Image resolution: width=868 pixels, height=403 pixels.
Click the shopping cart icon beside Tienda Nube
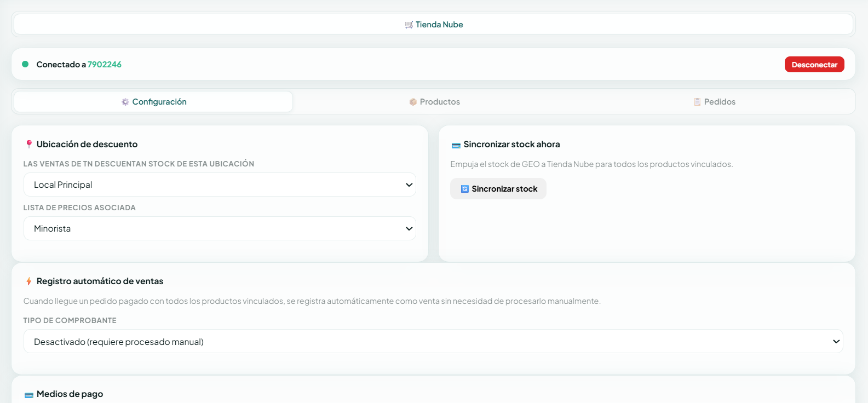tap(409, 25)
